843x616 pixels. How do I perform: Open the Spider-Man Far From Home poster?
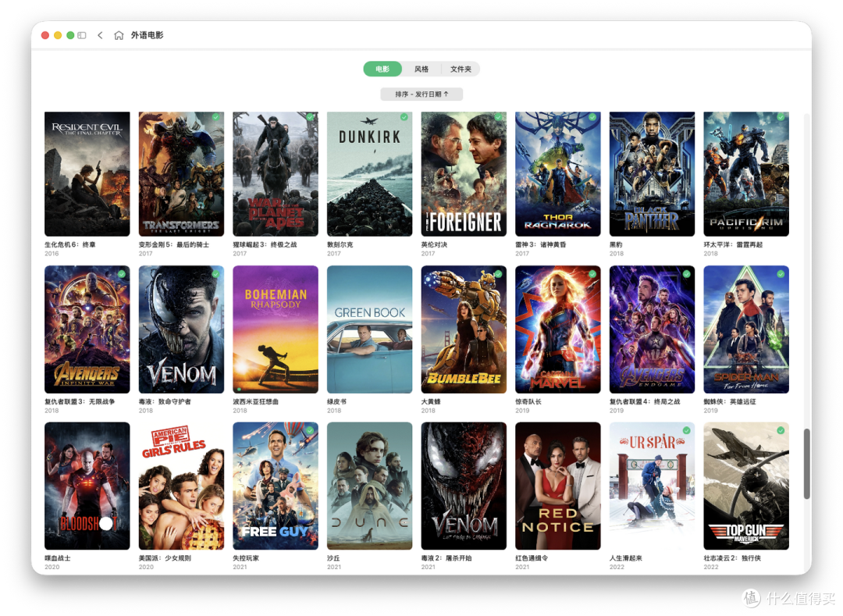(745, 329)
